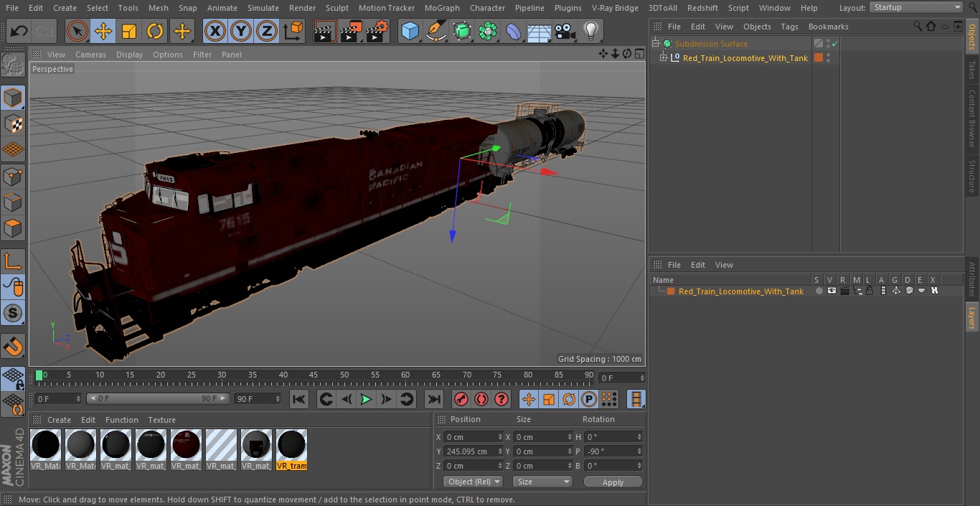
Task: Select the Live Selection tool
Action: click(77, 31)
